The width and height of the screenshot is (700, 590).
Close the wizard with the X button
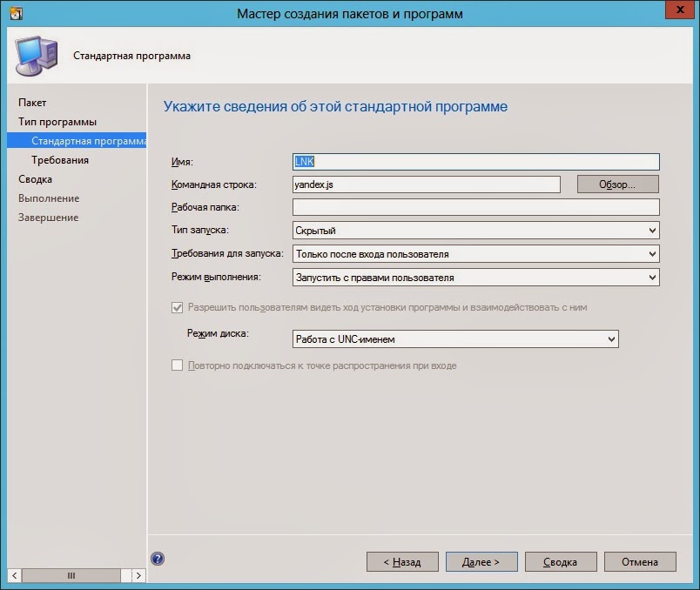(x=680, y=10)
